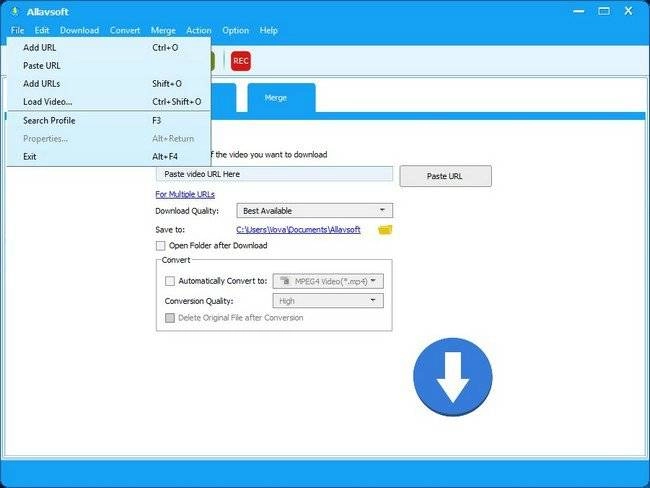Choose Paste URL in the File menu
650x488 pixels.
click(x=109, y=66)
